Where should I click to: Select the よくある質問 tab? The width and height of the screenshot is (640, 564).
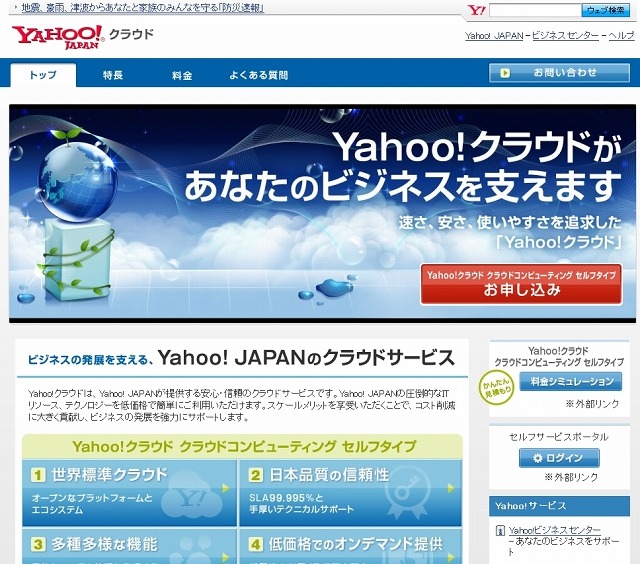point(258,75)
